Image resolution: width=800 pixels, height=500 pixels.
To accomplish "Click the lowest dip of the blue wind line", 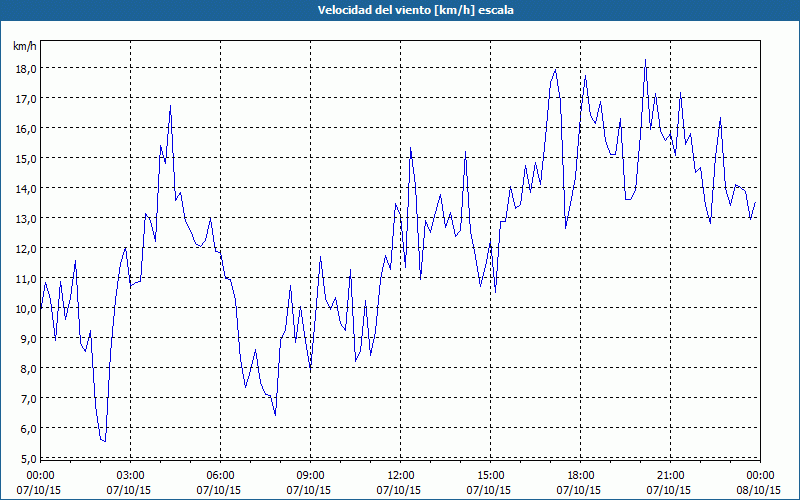I will point(105,441).
